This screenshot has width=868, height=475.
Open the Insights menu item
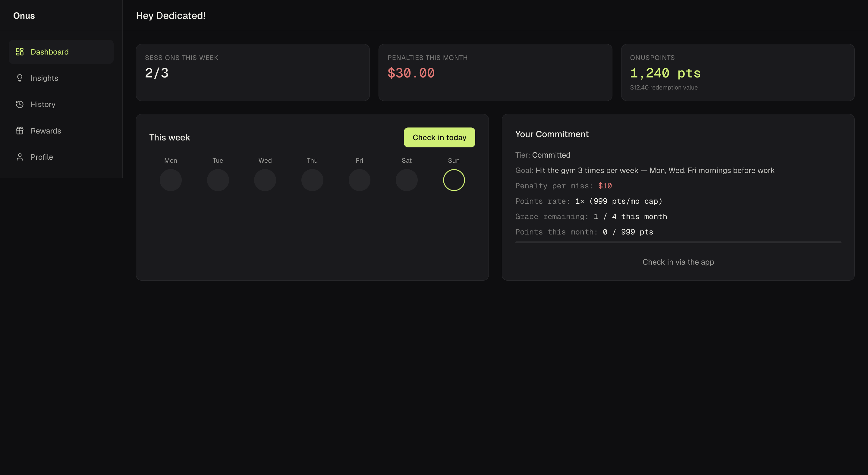point(44,78)
